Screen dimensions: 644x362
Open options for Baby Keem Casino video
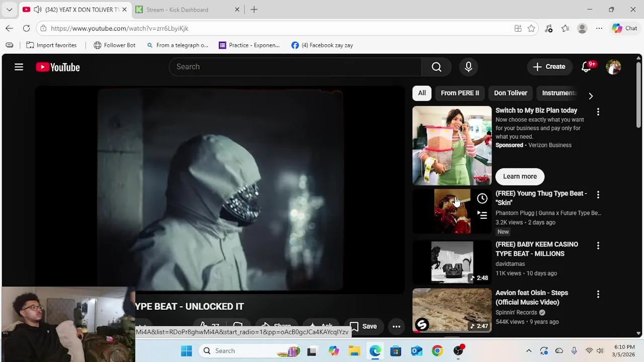point(598,246)
